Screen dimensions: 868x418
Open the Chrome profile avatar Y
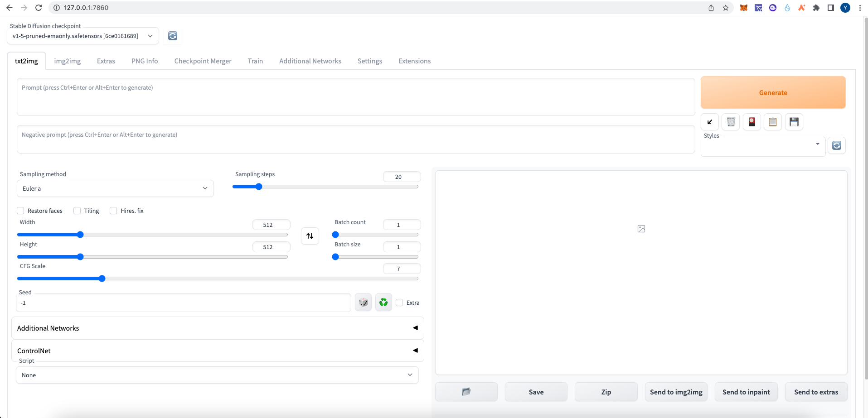pos(845,8)
